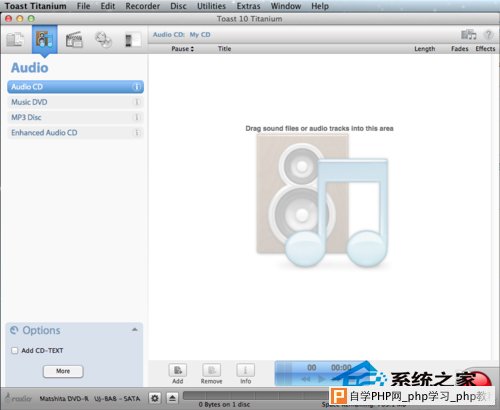Click the track Info icon
500x410 pixels.
click(245, 370)
